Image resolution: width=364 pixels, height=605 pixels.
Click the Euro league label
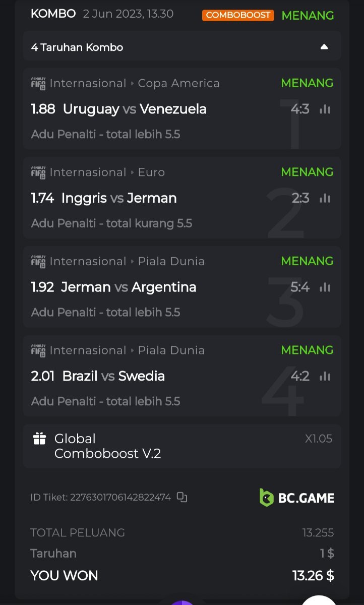pyautogui.click(x=151, y=172)
